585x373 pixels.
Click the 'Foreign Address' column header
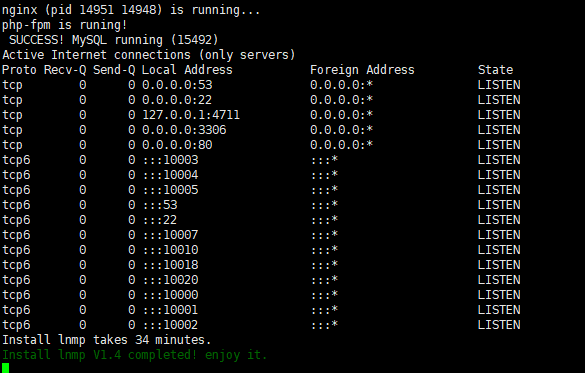coord(362,70)
